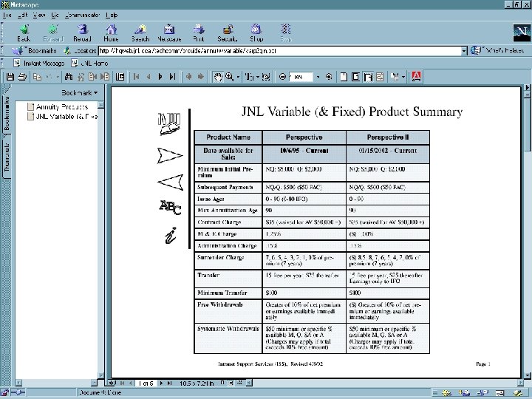Viewport: 532px width, 399px height.
Task: Click the Acrobat print icon
Action: [x=22, y=77]
